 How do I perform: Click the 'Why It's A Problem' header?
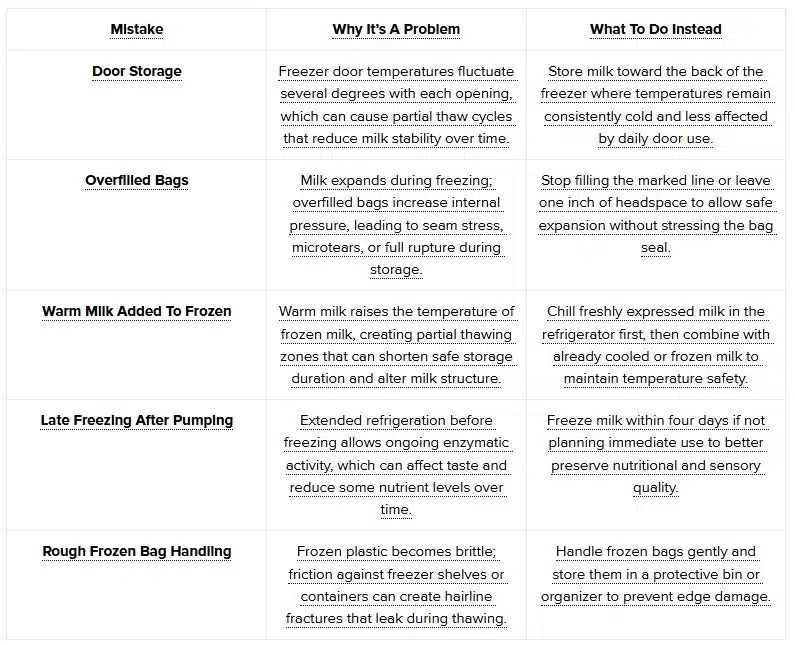click(x=396, y=29)
